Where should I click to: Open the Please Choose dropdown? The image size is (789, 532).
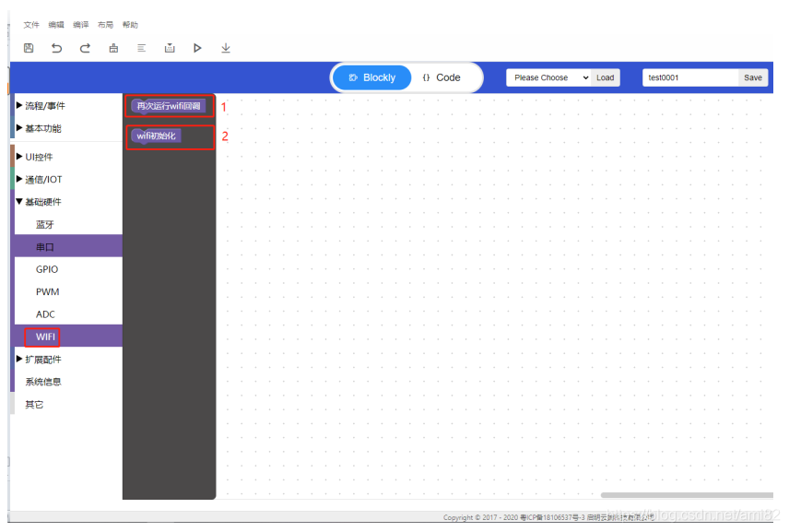(548, 77)
